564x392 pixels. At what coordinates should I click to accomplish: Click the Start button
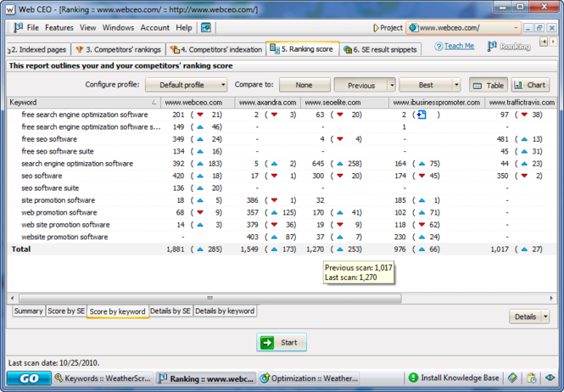282,342
